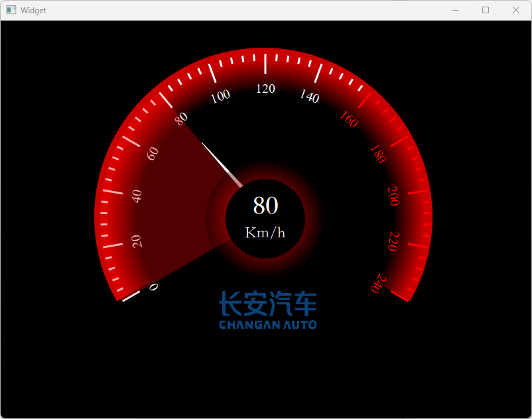Click the 100 mark on the dial
This screenshot has width=532, height=419.
point(220,96)
